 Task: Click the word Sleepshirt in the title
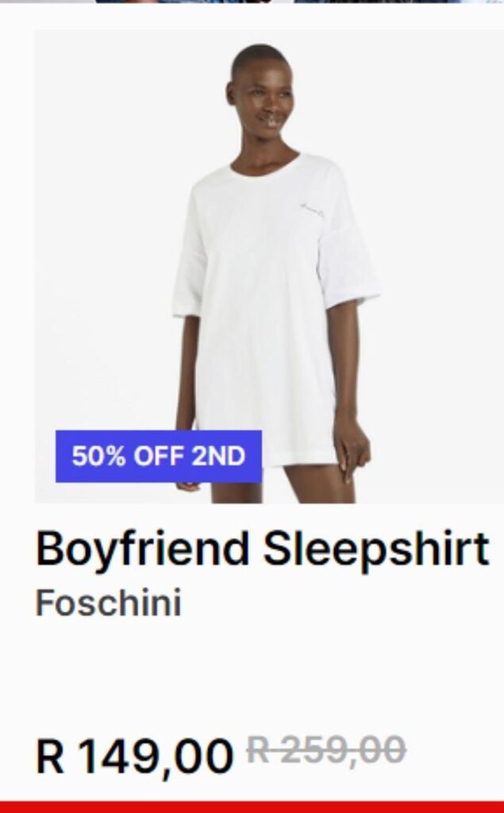tap(376, 549)
